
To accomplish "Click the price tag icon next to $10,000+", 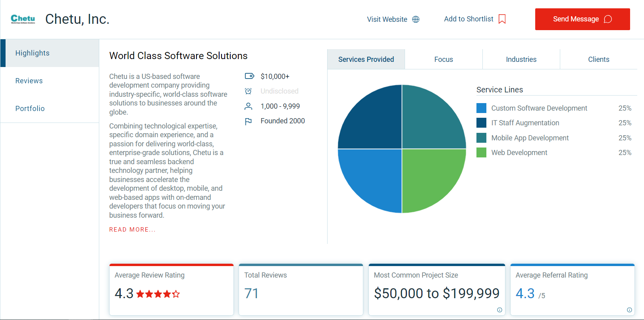I will click(x=249, y=76).
